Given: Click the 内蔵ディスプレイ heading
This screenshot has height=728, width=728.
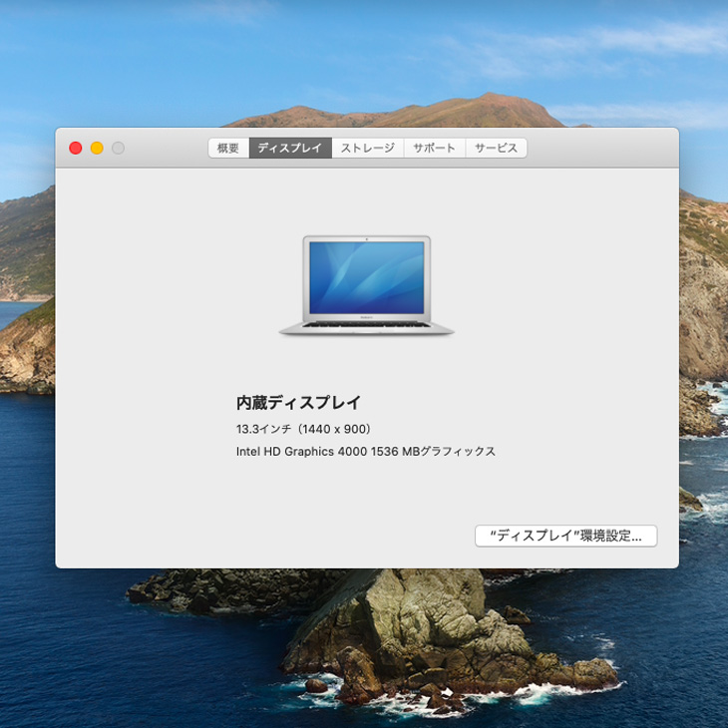Looking at the screenshot, I should click(x=298, y=403).
